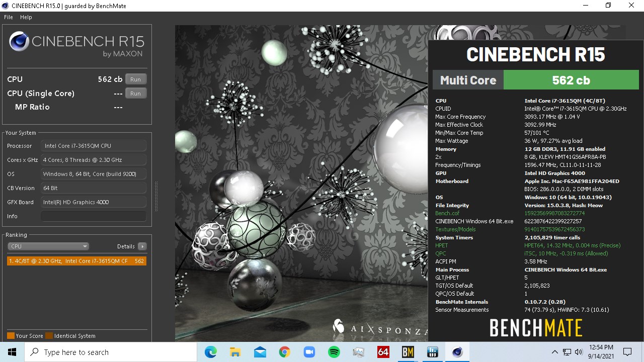
Task: Click the Sensor Measurements value
Action: 567,310
